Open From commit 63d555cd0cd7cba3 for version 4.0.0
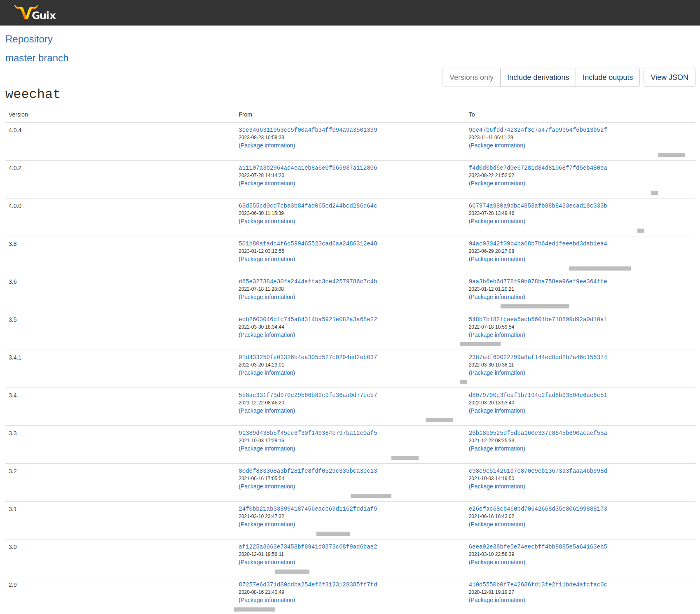 (x=308, y=205)
